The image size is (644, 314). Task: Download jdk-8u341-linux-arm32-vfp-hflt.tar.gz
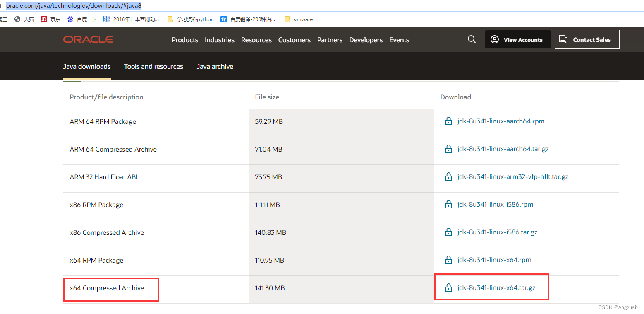tap(513, 177)
